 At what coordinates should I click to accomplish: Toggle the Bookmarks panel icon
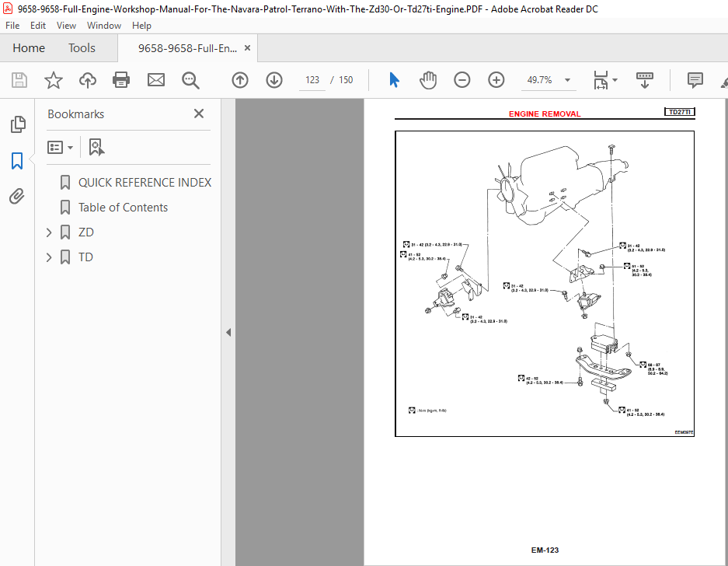point(17,161)
